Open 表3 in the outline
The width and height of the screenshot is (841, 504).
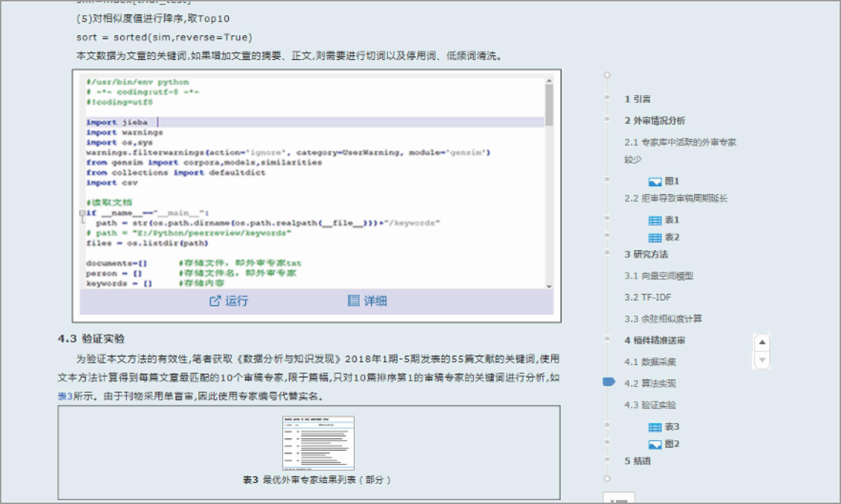coord(672,426)
